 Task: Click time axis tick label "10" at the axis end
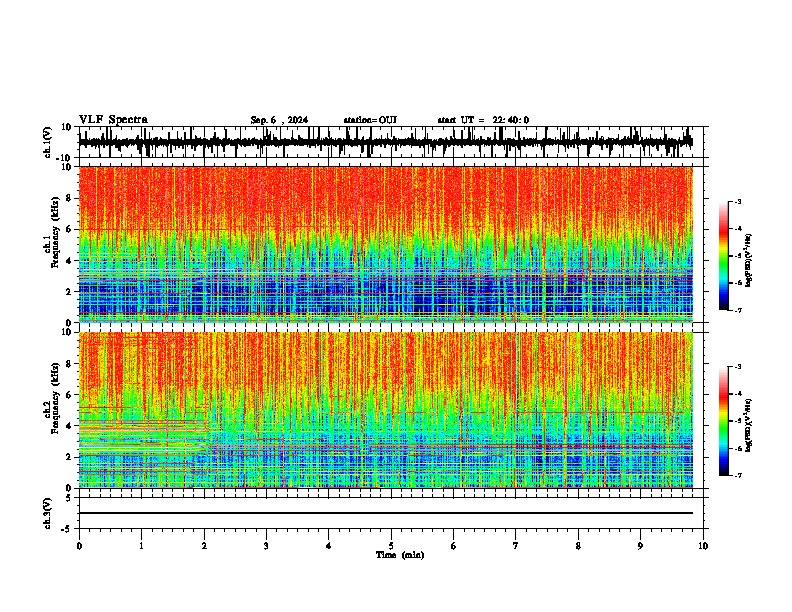pyautogui.click(x=703, y=546)
